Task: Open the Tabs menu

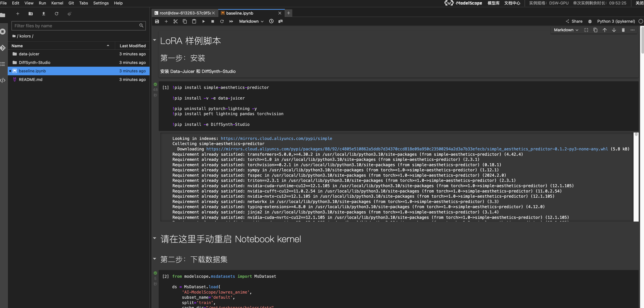Action: pyautogui.click(x=83, y=3)
